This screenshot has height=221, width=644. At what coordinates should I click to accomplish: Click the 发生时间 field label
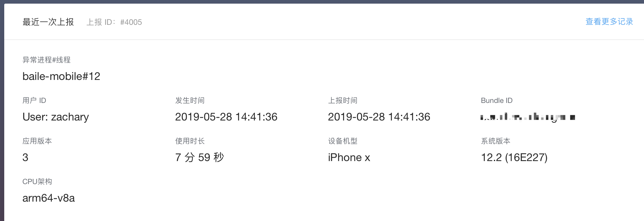point(190,101)
